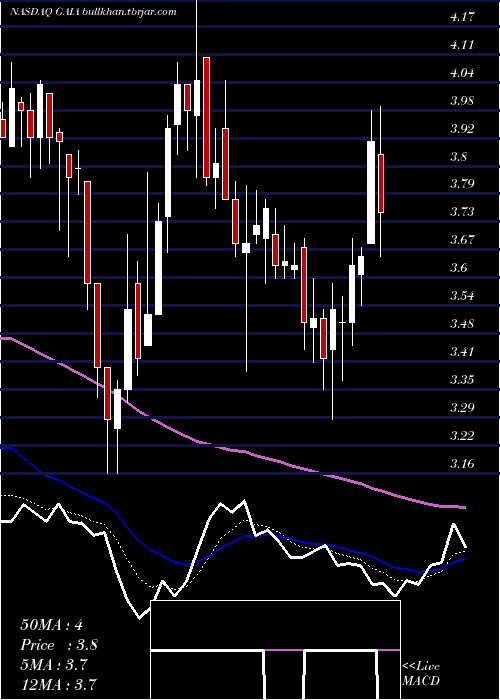Viewport: 500px width, 700px height.
Task: Click the 3.8 price axis label
Action: pos(459,157)
